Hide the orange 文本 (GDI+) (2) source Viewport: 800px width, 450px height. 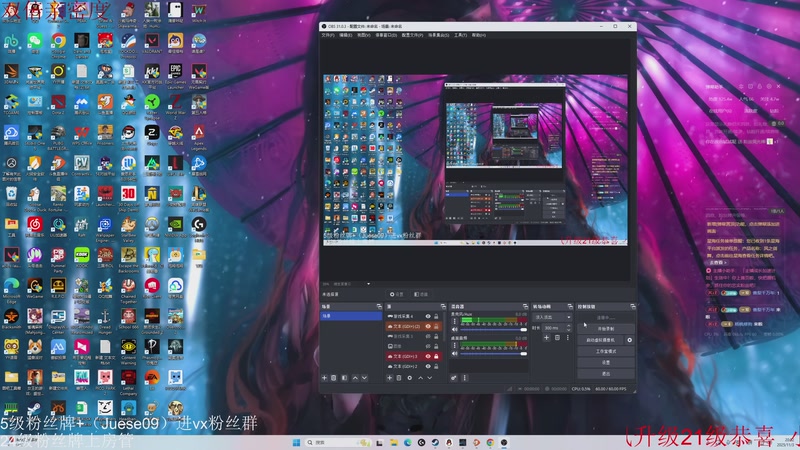tap(428, 327)
